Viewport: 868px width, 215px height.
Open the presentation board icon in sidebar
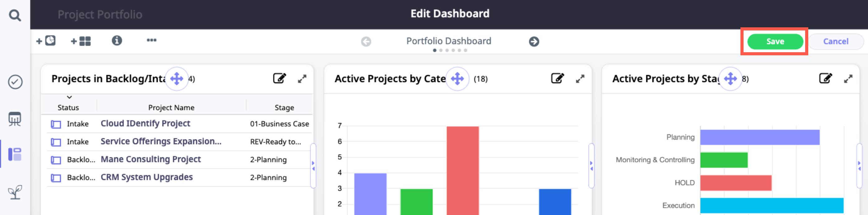point(15,119)
